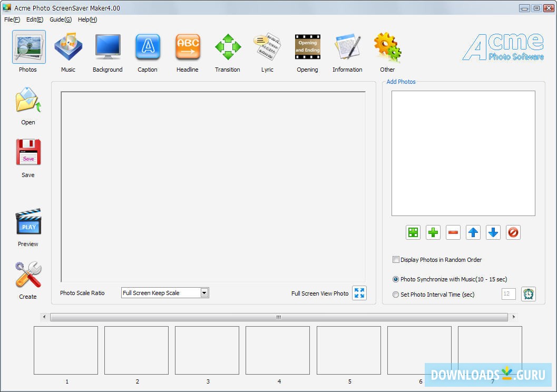The image size is (557, 392).
Task: Open the Transition effects icon
Action: click(x=228, y=47)
